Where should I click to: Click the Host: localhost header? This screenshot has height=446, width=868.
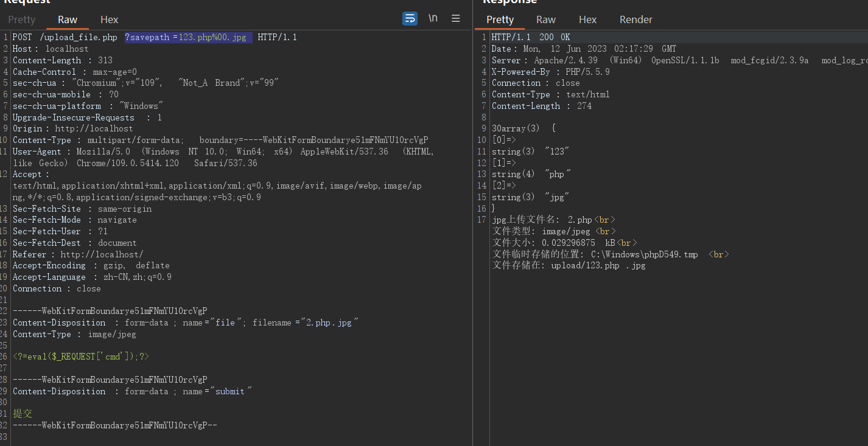pos(51,49)
